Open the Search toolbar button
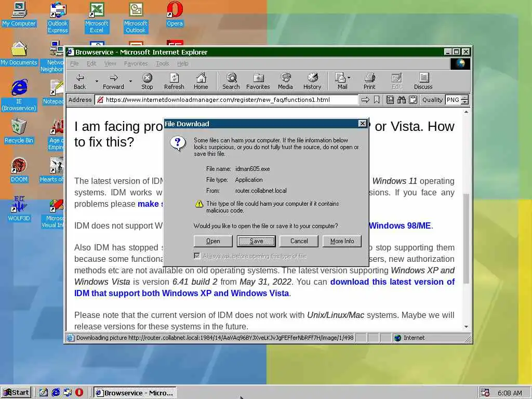 coord(231,82)
